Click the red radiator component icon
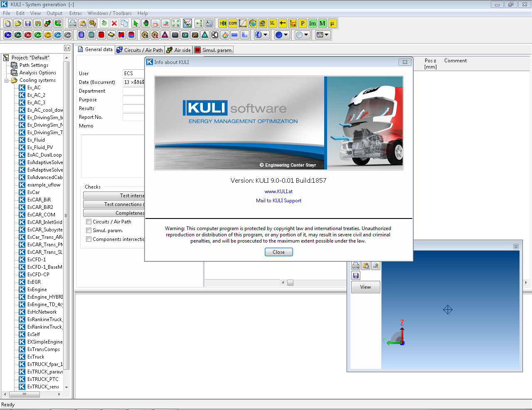 tap(101, 35)
